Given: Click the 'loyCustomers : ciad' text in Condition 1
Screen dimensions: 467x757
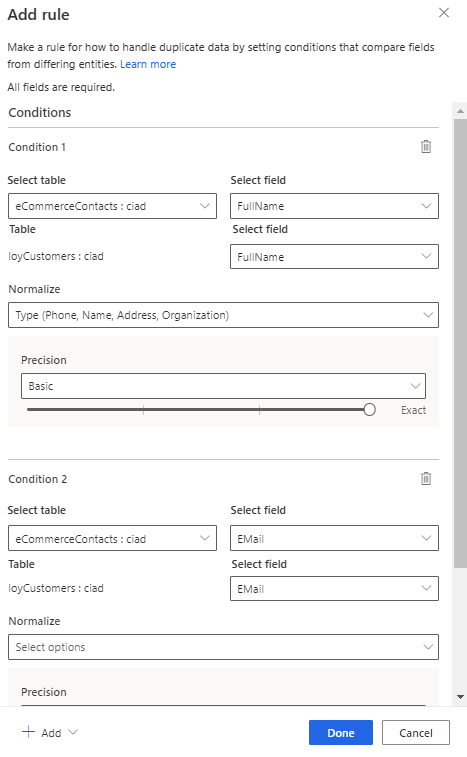Looking at the screenshot, I should tap(56, 256).
